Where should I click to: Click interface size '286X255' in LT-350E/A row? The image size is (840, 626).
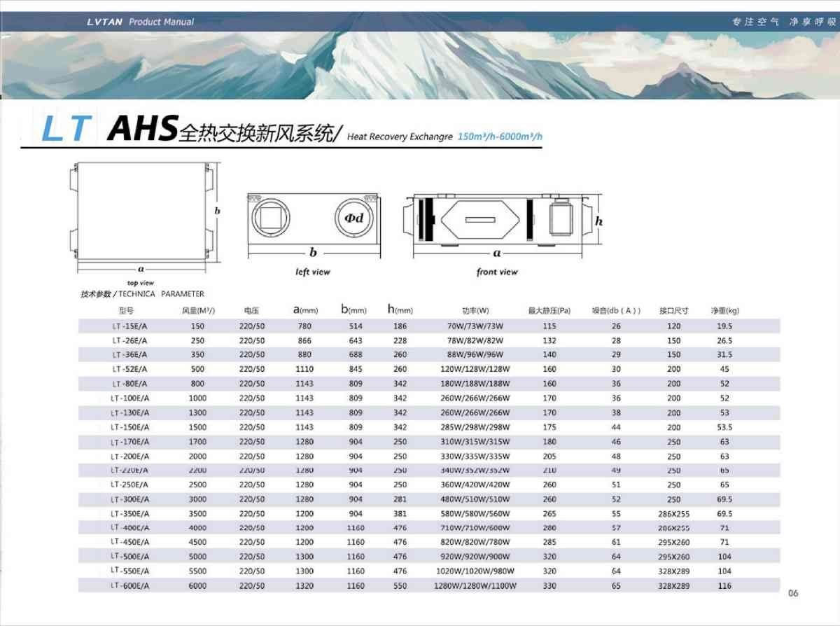point(674,513)
